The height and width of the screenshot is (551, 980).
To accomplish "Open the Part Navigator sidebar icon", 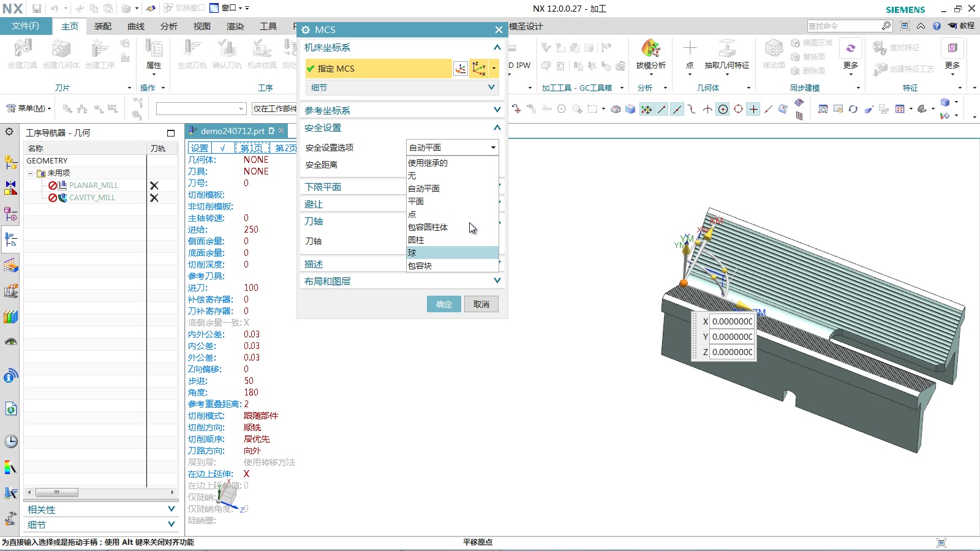I will (x=10, y=214).
